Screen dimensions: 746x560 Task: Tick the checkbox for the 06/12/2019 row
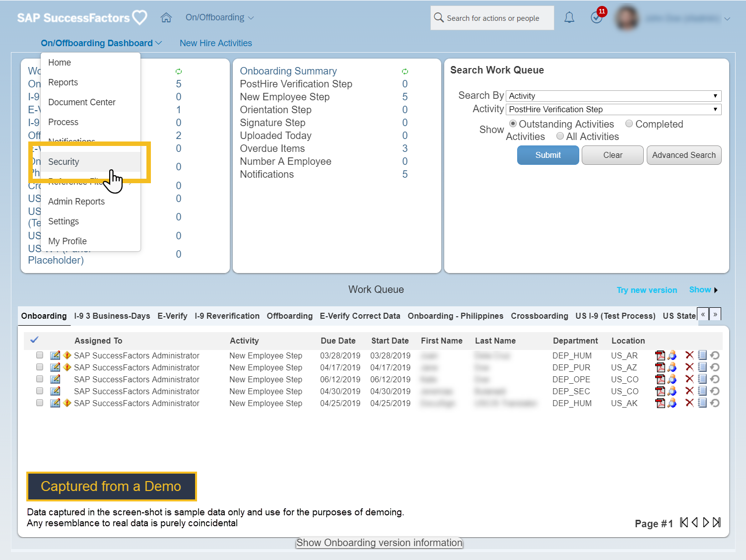40,379
